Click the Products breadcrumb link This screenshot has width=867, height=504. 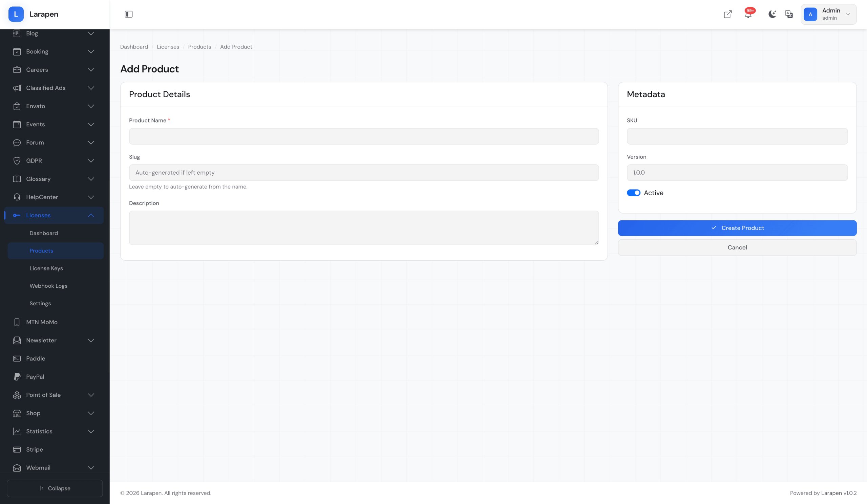199,47
